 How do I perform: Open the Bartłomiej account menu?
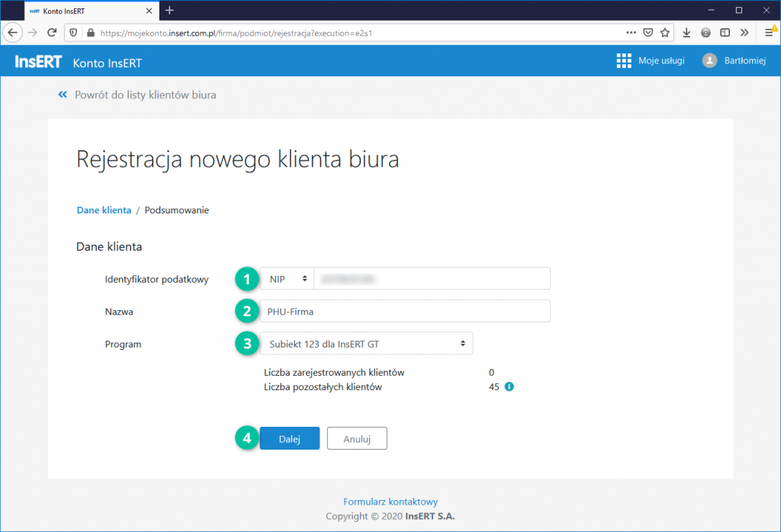coord(744,61)
